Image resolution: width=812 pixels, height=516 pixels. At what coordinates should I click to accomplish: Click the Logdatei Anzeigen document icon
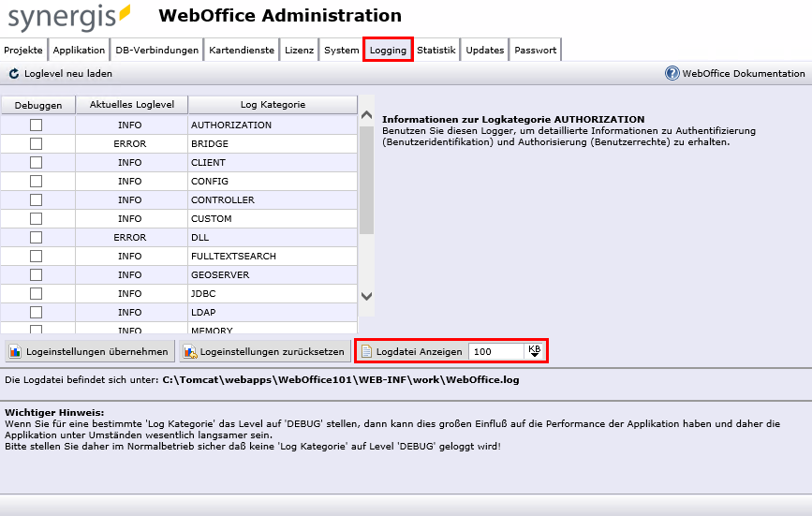coord(366,351)
